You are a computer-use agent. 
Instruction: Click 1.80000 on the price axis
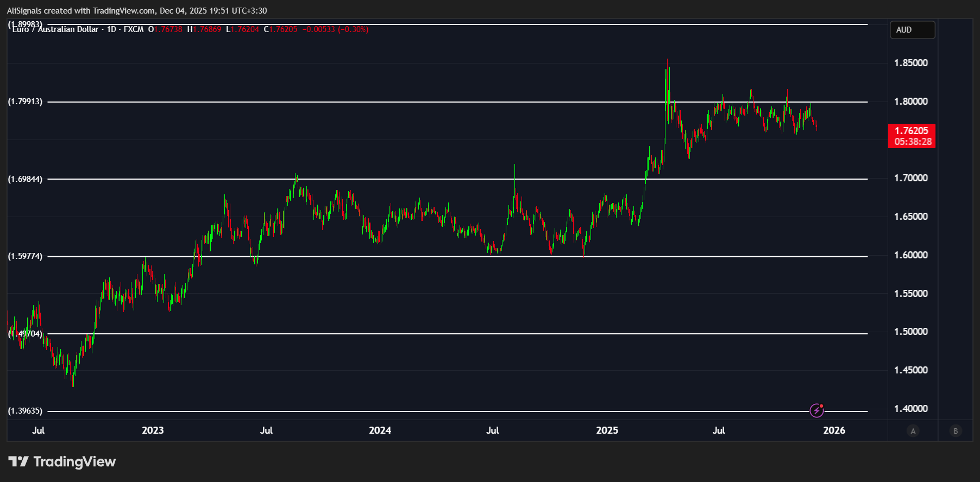(x=911, y=102)
